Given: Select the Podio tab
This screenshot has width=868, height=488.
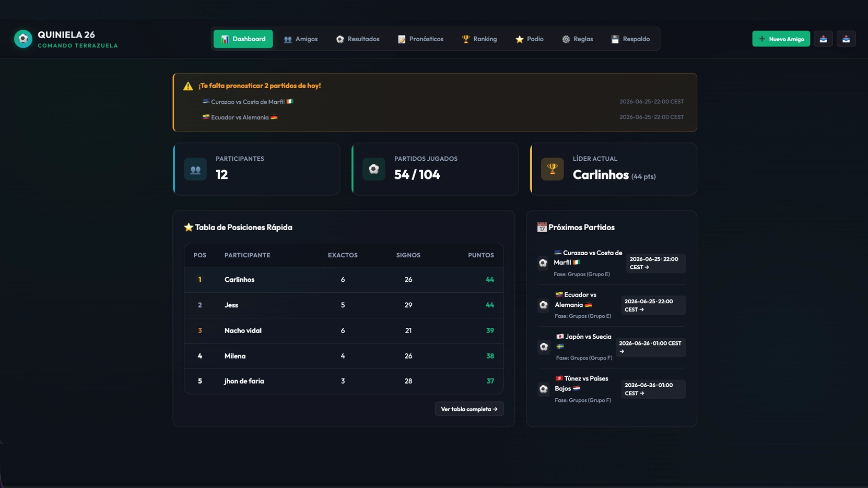Looking at the screenshot, I should 530,39.
